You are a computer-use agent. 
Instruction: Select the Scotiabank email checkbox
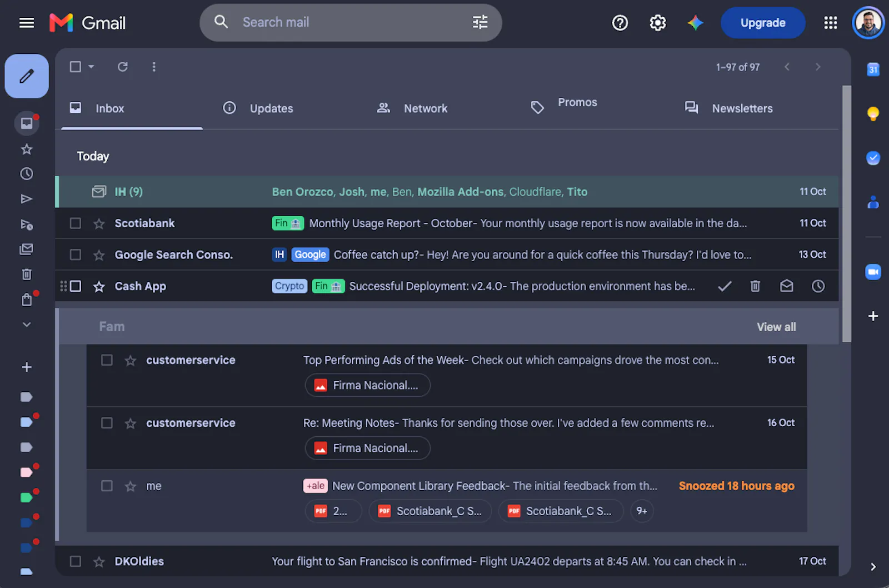point(76,223)
